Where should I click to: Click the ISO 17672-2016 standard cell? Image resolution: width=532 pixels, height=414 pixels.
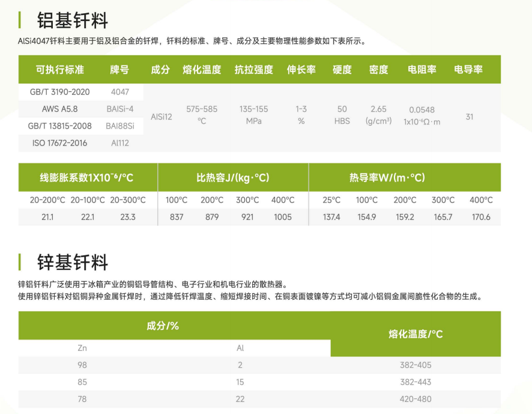point(59,143)
